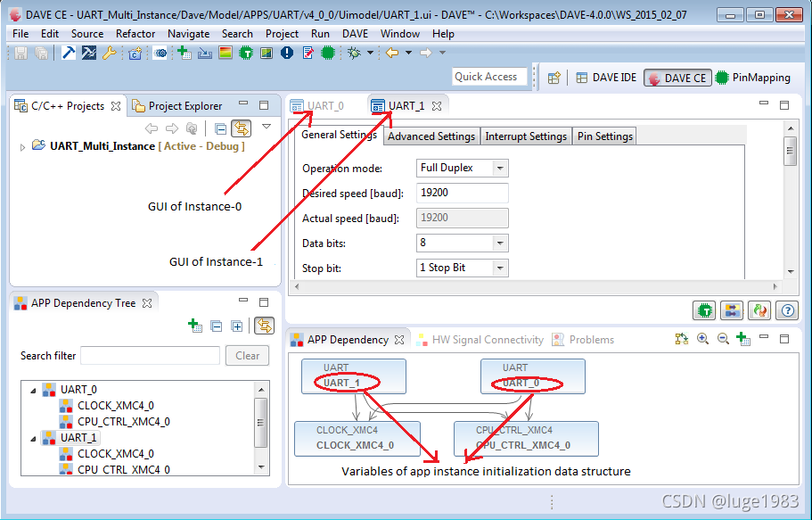This screenshot has height=520, width=812.
Task: Collapse the UART_0 tree node
Action: [33, 391]
